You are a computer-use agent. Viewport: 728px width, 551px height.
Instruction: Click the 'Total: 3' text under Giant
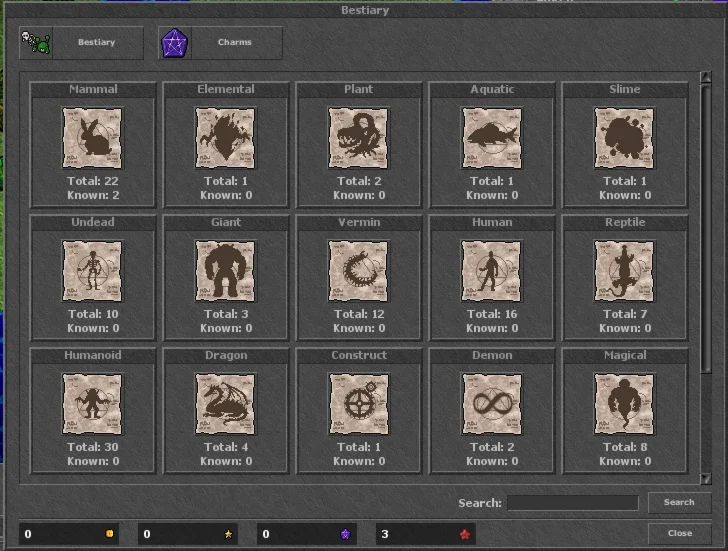(x=226, y=314)
